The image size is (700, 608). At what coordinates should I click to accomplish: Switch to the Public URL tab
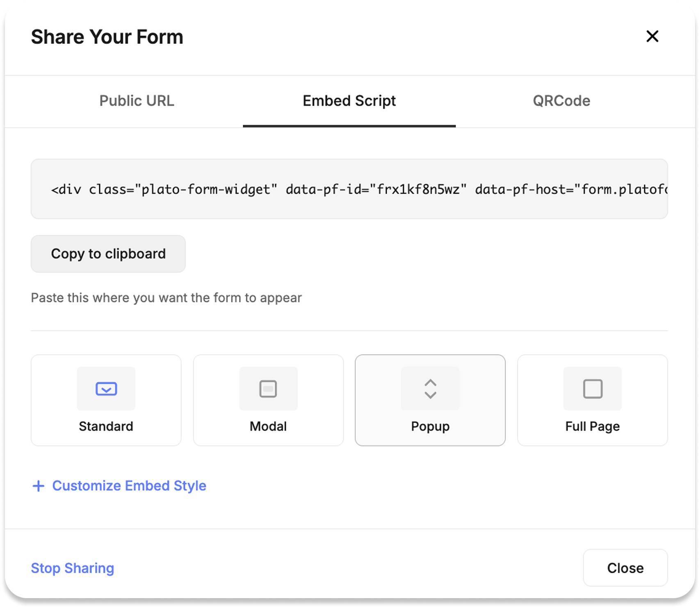point(137,101)
